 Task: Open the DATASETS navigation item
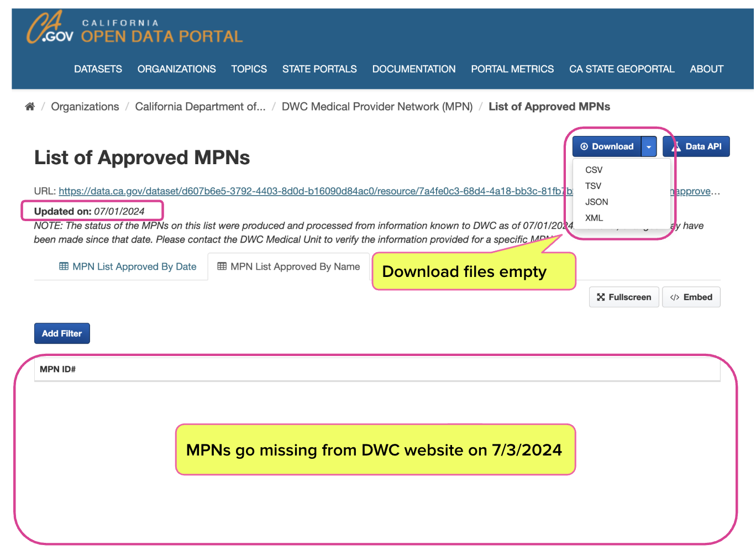pyautogui.click(x=98, y=69)
